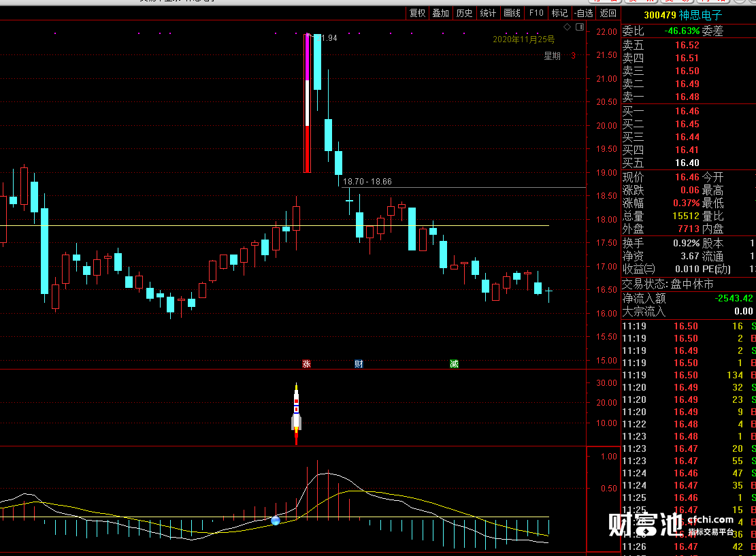Click the stock name 神思电子 header

[x=701, y=15]
